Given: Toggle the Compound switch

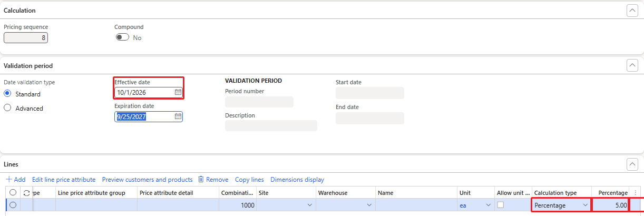Looking at the screenshot, I should click(122, 37).
